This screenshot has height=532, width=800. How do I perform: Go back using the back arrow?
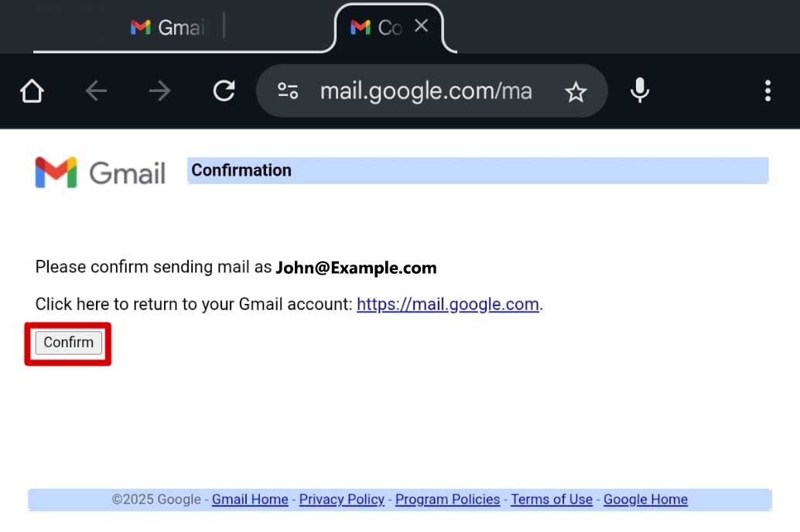coord(96,91)
